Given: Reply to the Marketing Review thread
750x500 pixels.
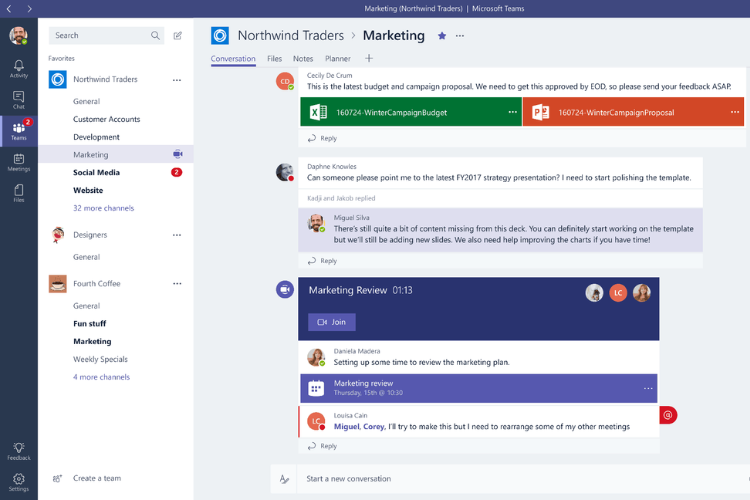Looking at the screenshot, I should (x=322, y=446).
